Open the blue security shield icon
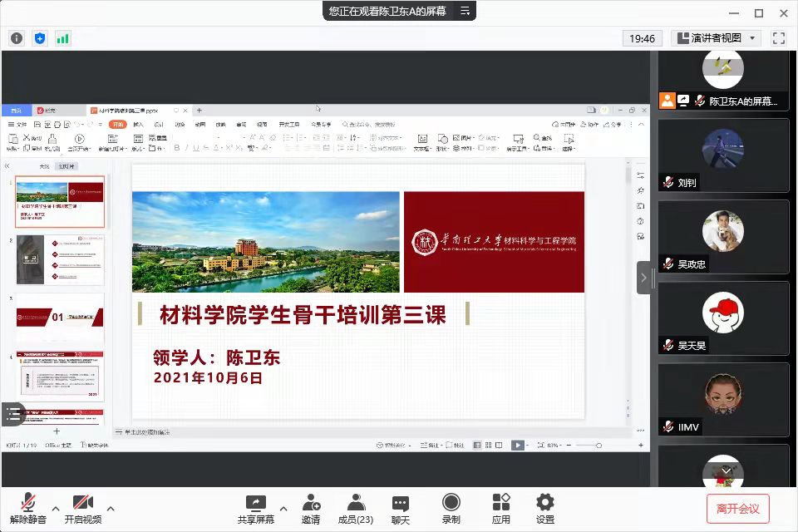Screen dimensions: 798x532 tap(40, 38)
